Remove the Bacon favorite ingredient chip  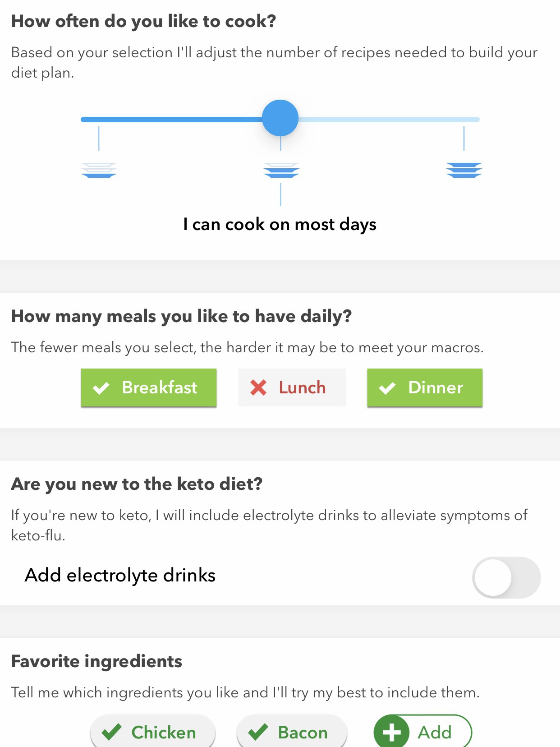292,732
